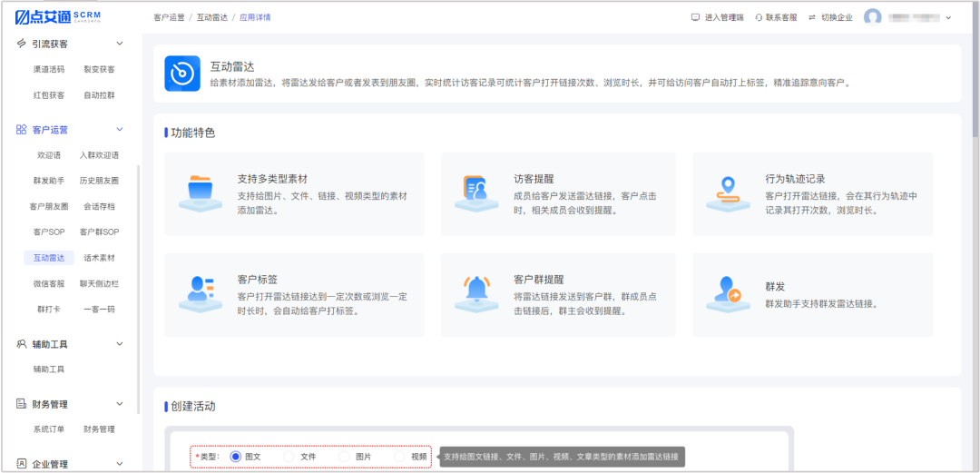
Task: Click the swap icon beside 切换企业
Action: click(812, 17)
